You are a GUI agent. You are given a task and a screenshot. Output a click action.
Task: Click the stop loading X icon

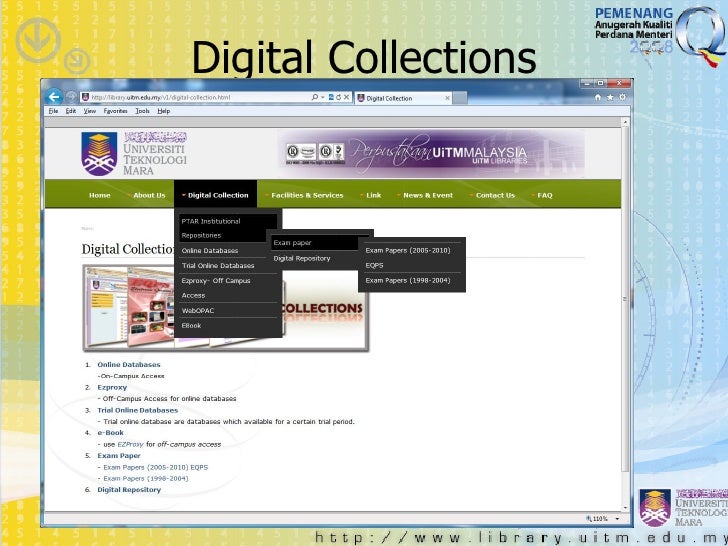[x=346, y=97]
